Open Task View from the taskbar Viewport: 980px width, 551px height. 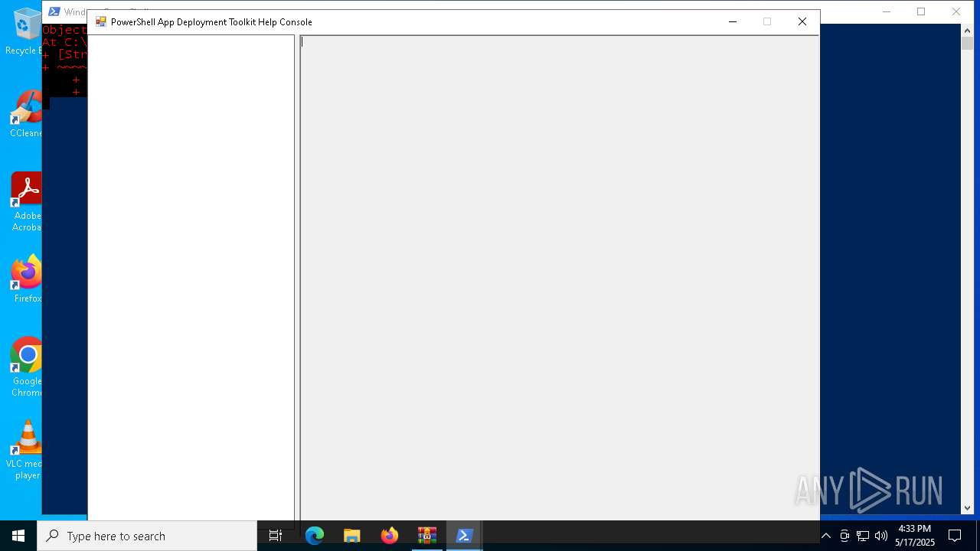(276, 536)
